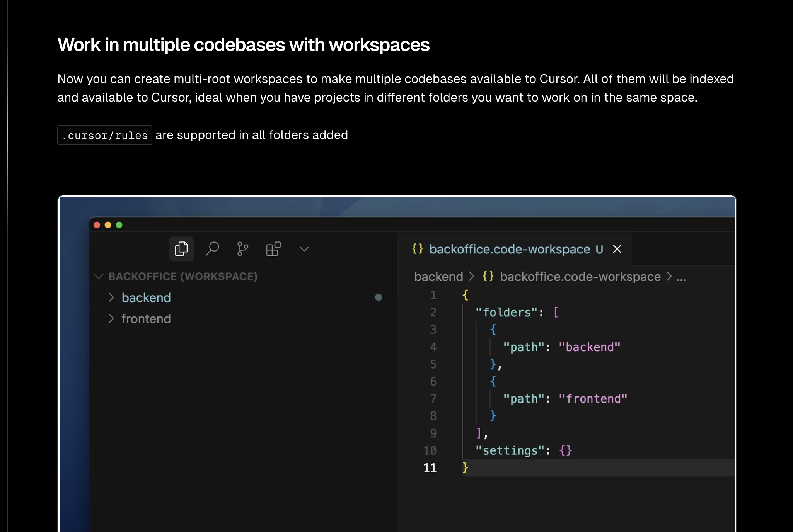
Task: Click the green fullscreen window dot
Action: coord(119,225)
